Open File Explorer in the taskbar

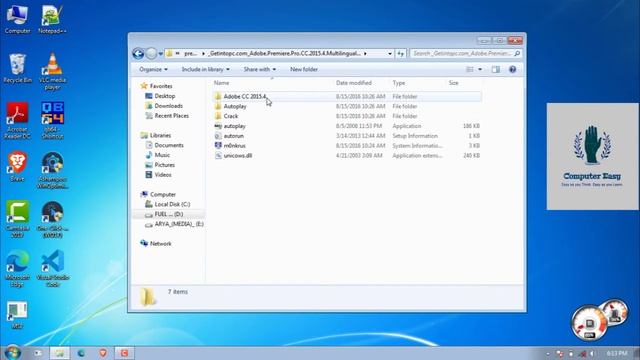60,353
